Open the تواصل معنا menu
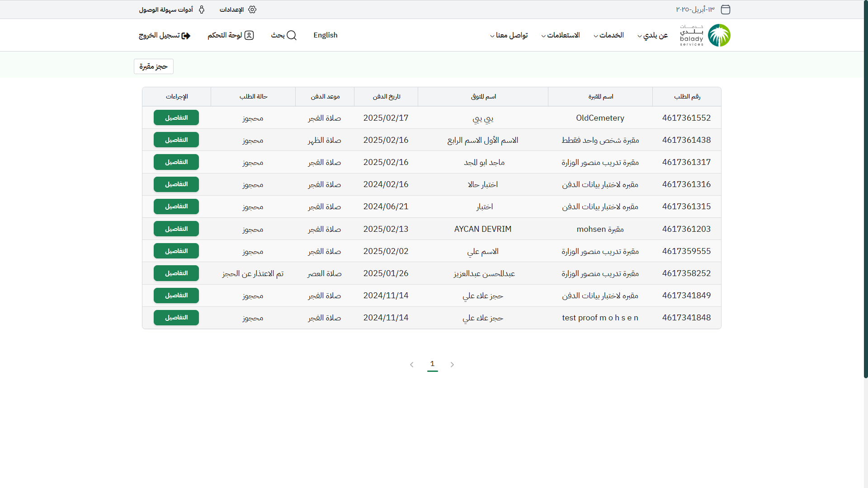Image resolution: width=868 pixels, height=488 pixels. (x=509, y=35)
